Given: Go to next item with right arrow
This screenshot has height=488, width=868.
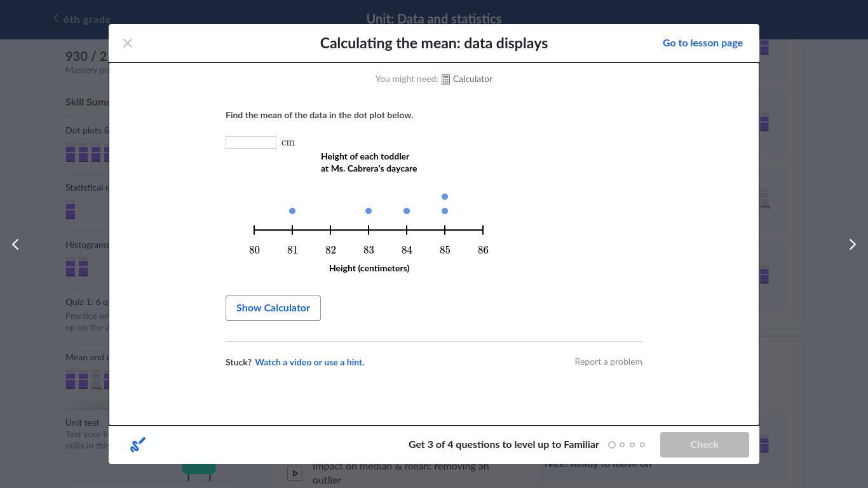Looking at the screenshot, I should point(853,244).
